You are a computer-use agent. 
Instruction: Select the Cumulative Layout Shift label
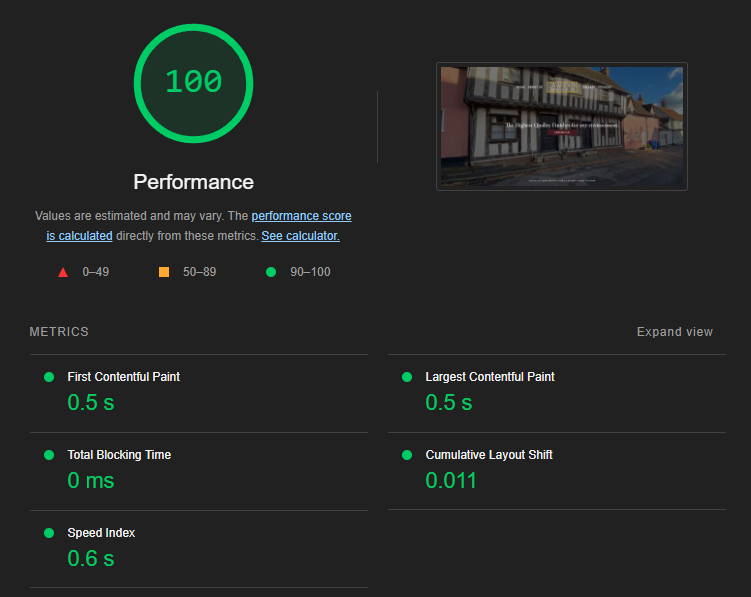coord(489,455)
